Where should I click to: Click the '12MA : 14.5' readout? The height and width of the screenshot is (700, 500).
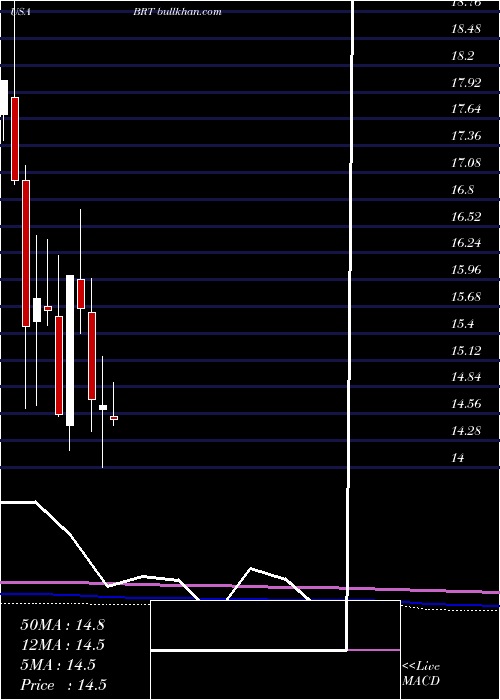tap(62, 645)
